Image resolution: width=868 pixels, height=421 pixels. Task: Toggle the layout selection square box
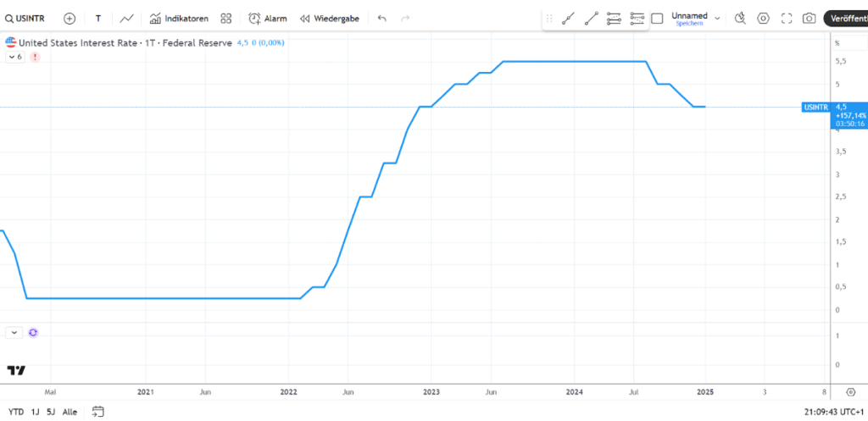pyautogui.click(x=656, y=18)
